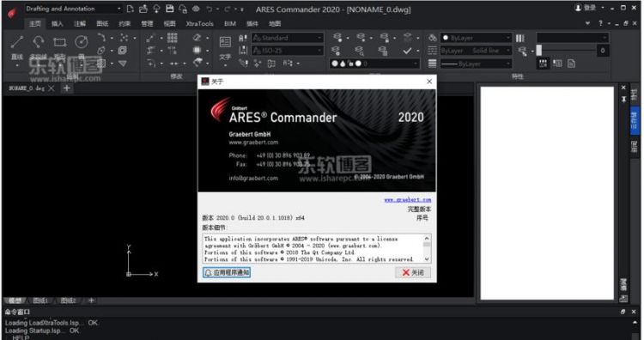This screenshot has height=340, width=644.
Task: Adjust the transparency slider handle in properties
Action: [x=539, y=50]
